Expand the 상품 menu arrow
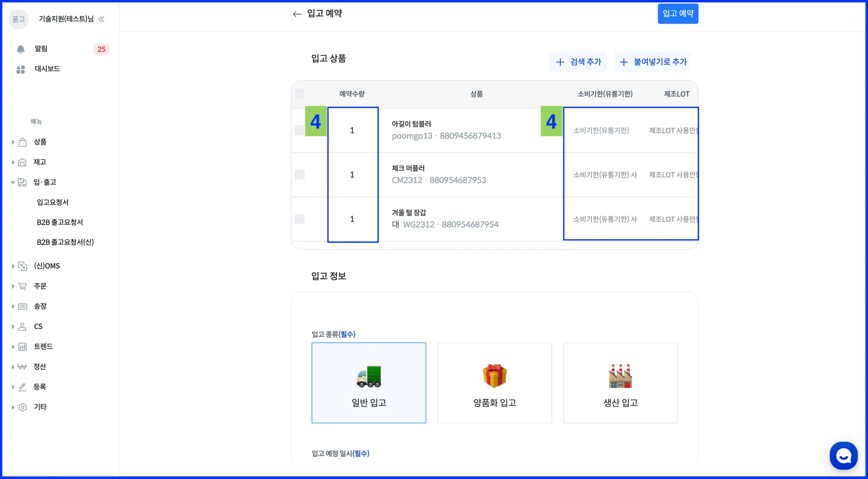This screenshot has width=868, height=479. (x=13, y=142)
